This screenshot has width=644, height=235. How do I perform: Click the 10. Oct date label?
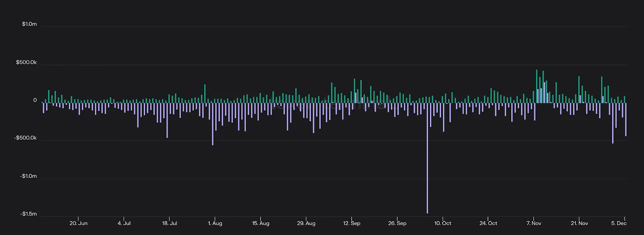[443, 223]
